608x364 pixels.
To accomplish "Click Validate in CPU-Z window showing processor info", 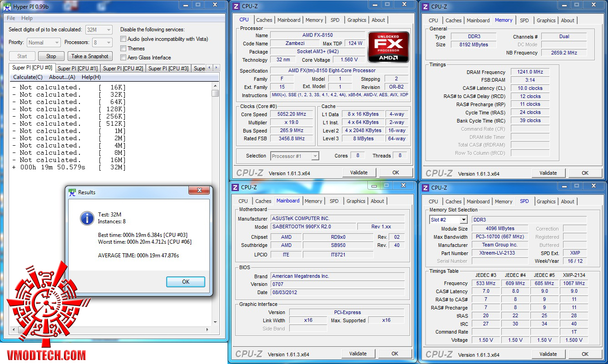I will pos(359,172).
